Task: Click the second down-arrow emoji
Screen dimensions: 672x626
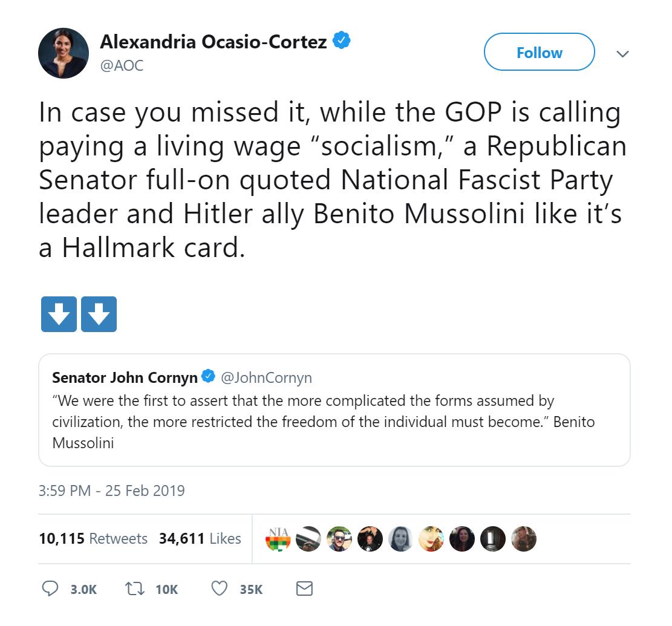Action: (x=99, y=314)
